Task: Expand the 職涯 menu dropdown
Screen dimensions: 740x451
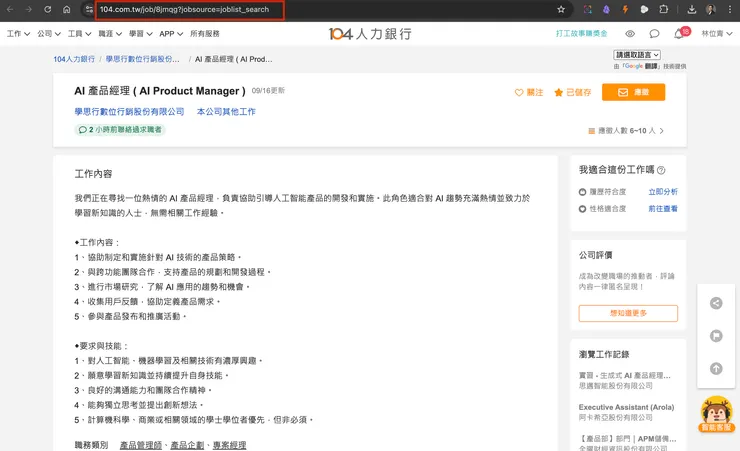Action: coord(110,33)
